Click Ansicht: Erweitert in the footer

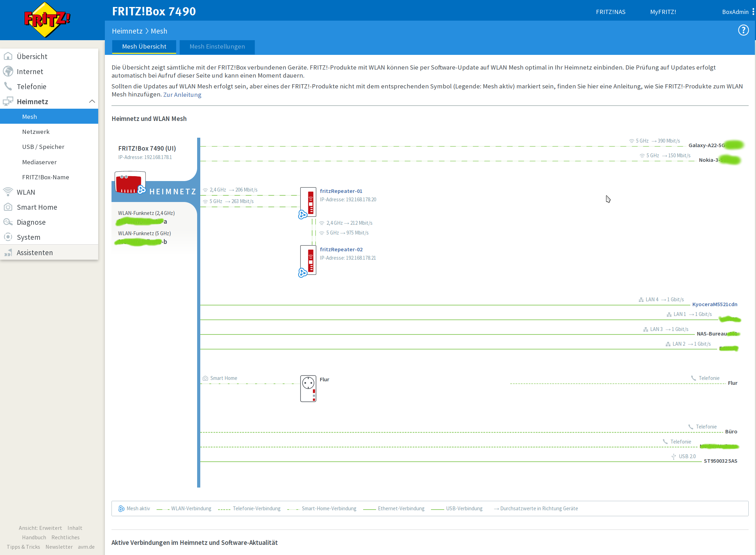pos(40,528)
